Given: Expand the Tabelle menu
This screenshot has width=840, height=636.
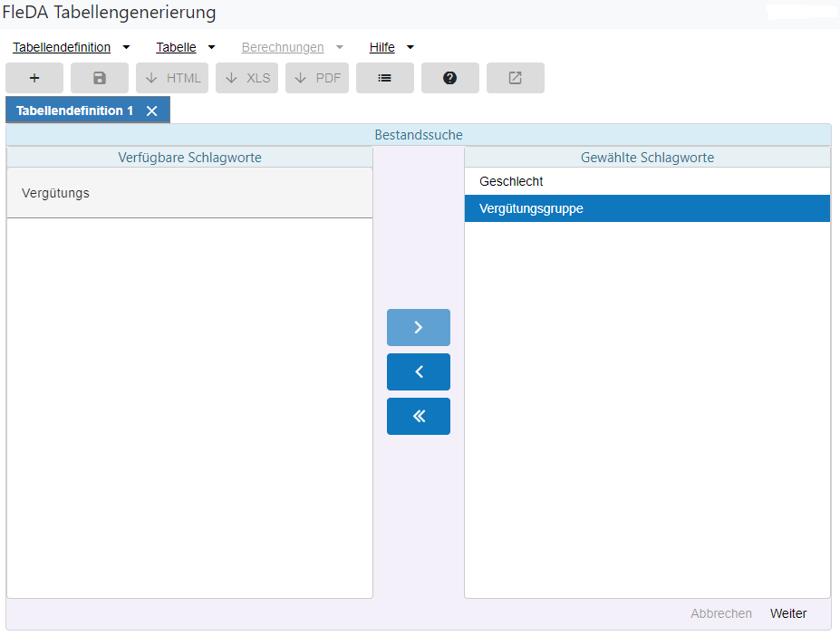Looking at the screenshot, I should [185, 47].
